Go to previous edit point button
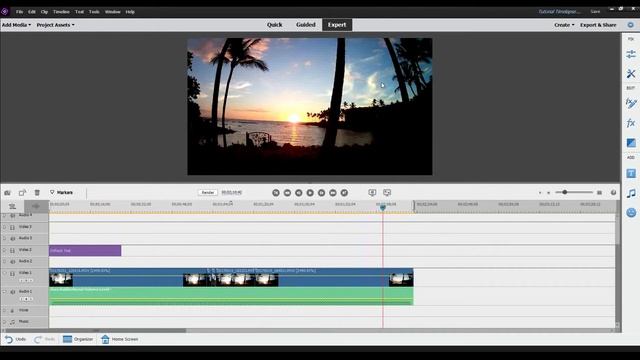Image resolution: width=640 pixels, height=360 pixels. tap(276, 193)
